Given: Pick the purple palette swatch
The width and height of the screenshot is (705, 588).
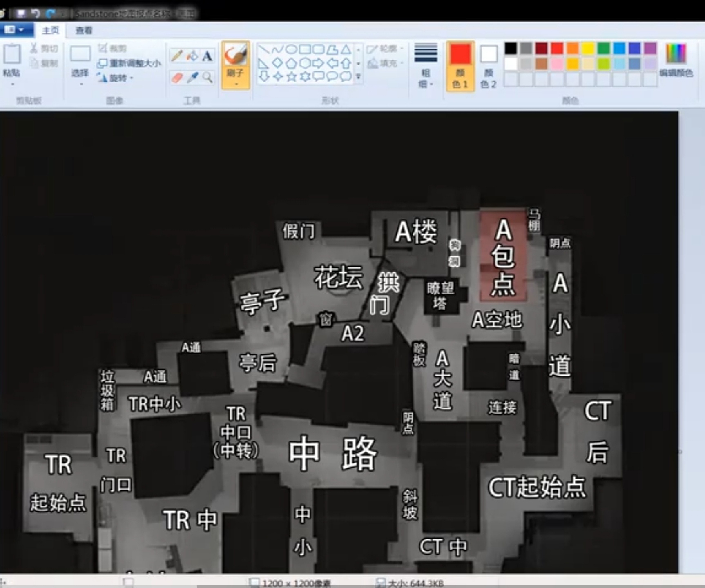Looking at the screenshot, I should [650, 49].
